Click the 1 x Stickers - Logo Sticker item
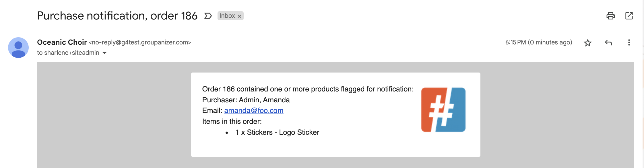644x168 pixels. pos(277,132)
